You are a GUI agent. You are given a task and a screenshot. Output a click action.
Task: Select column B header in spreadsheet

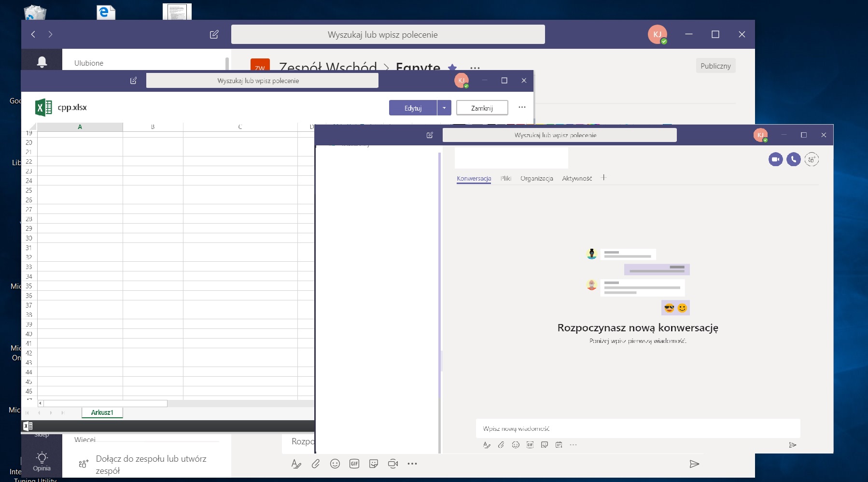coord(153,127)
